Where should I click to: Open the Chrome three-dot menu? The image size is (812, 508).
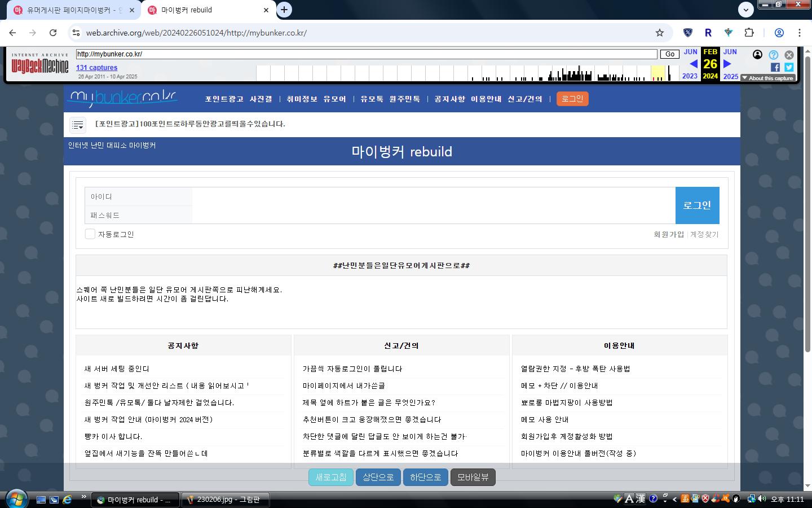coord(799,33)
